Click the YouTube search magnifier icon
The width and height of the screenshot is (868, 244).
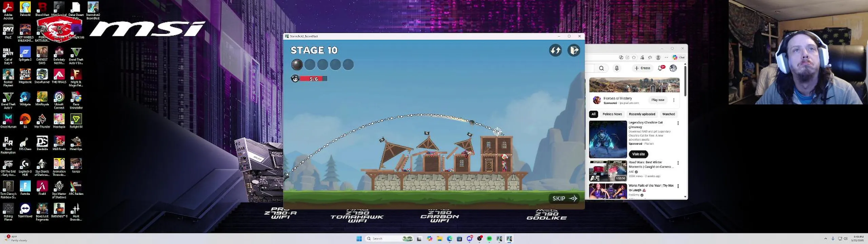click(601, 68)
